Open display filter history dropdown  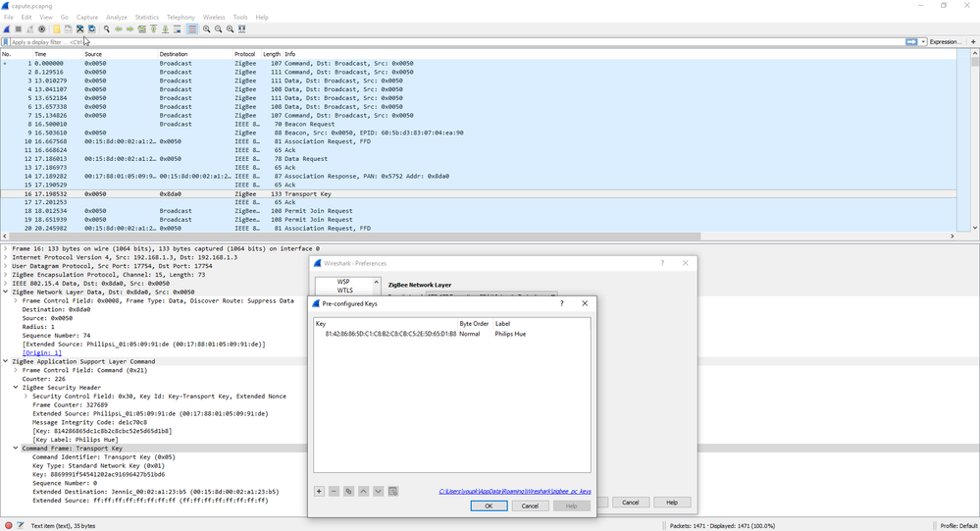point(923,42)
